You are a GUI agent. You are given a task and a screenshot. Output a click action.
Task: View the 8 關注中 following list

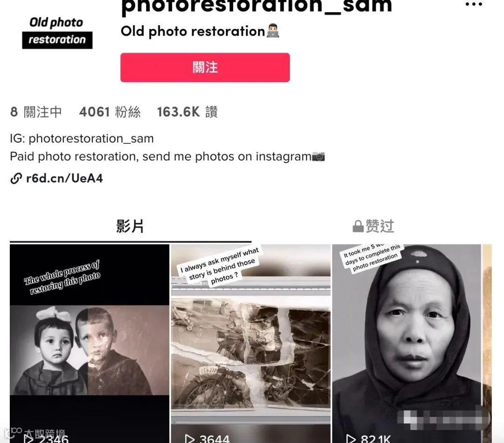click(x=36, y=112)
